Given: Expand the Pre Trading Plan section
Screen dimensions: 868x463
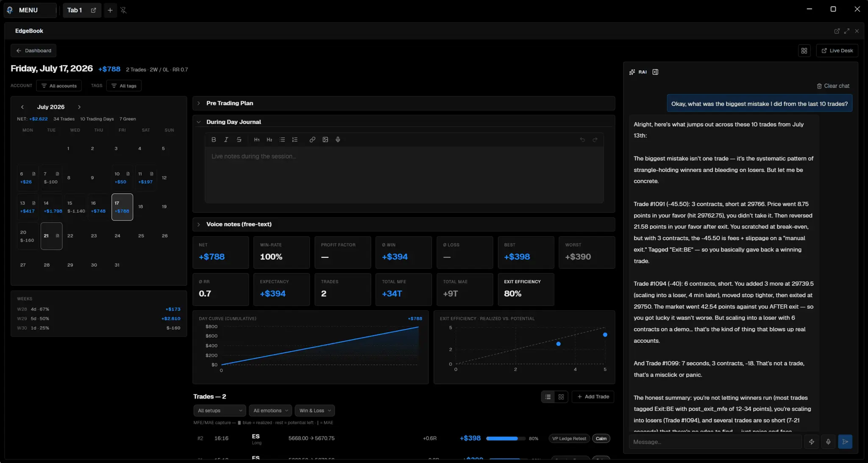Looking at the screenshot, I should (x=403, y=103).
